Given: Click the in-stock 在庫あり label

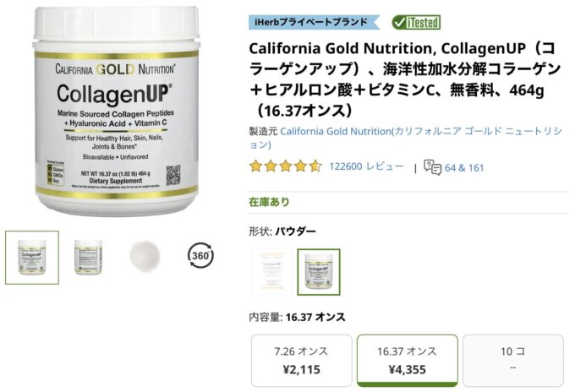Looking at the screenshot, I should [269, 202].
